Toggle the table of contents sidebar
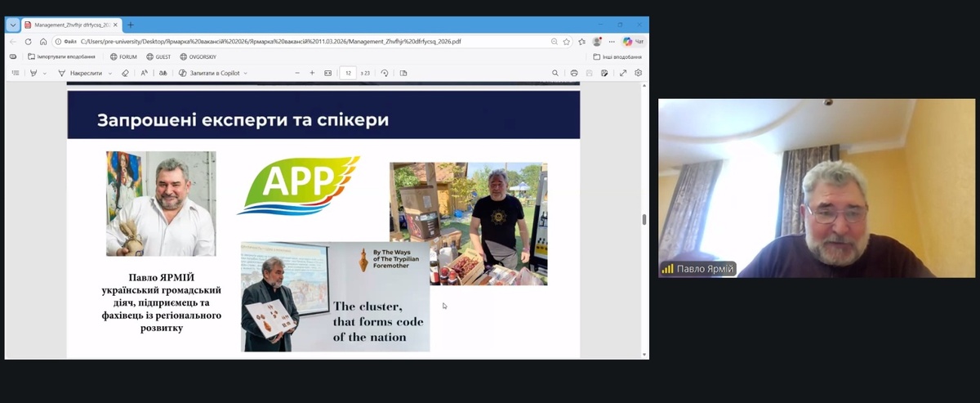Viewport: 980px width, 403px height. (x=15, y=73)
